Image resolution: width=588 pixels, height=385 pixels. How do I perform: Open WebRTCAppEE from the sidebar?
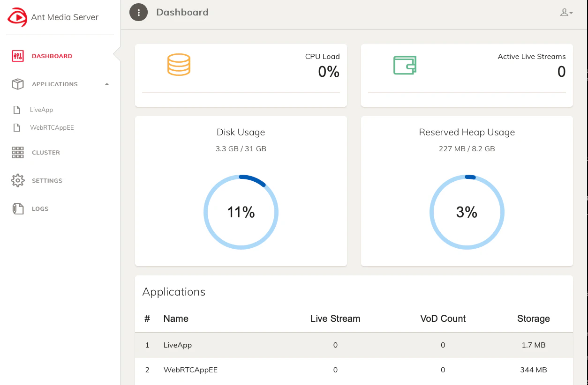pyautogui.click(x=52, y=128)
